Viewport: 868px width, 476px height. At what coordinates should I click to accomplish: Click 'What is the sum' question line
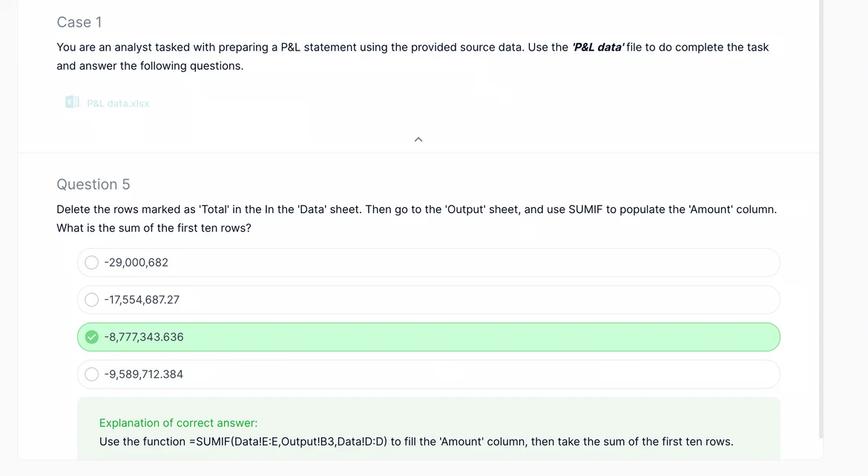tap(154, 228)
